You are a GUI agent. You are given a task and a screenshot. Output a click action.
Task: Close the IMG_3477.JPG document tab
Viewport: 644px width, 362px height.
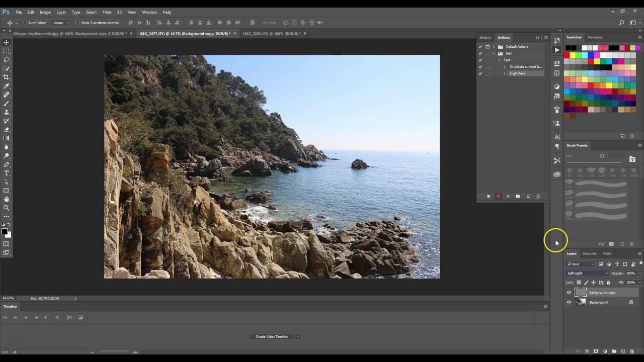[234, 34]
